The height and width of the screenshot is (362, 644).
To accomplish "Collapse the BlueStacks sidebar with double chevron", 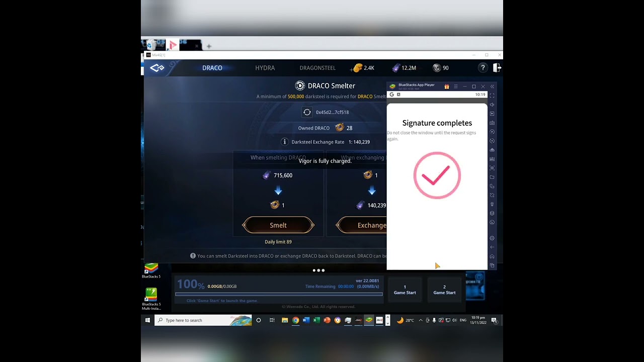I will click(493, 86).
